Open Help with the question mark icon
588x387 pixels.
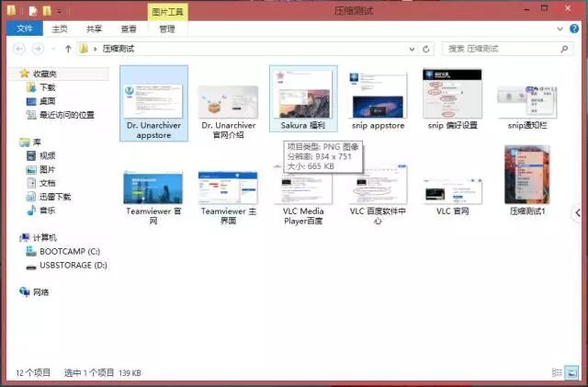(574, 28)
